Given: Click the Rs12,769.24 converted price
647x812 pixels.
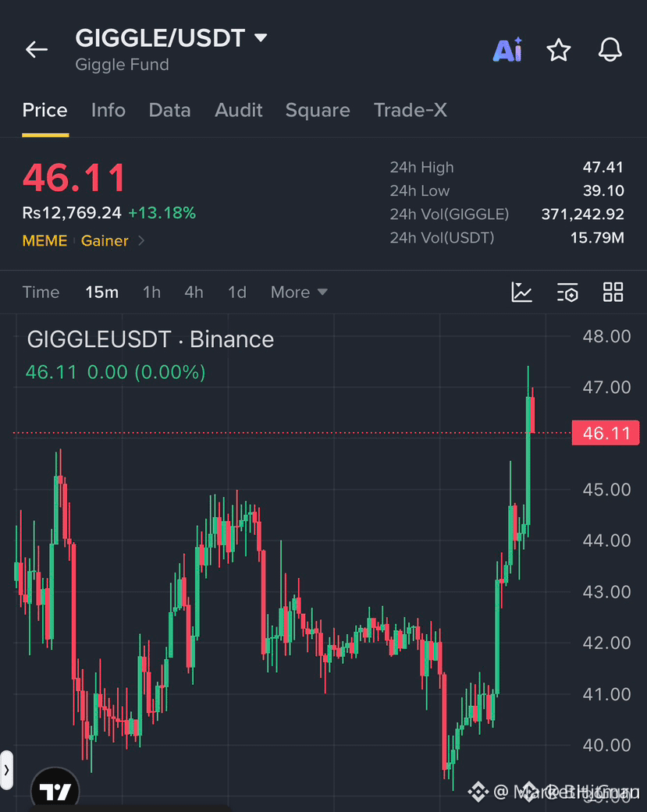Looking at the screenshot, I should click(x=72, y=213).
